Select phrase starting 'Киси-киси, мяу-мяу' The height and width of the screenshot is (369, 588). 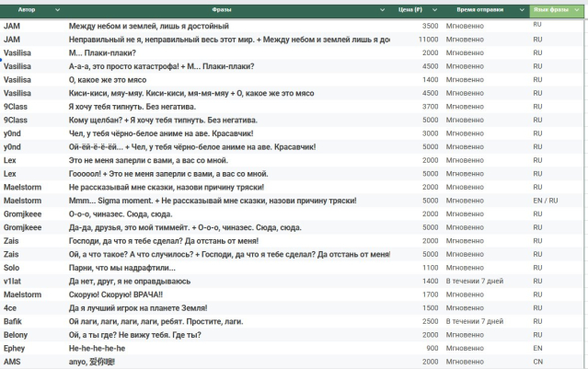(191, 93)
